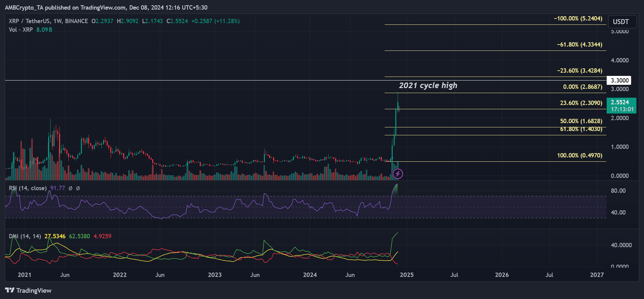
Task: Click the green +DI value 62.5380
Action: [79, 236]
